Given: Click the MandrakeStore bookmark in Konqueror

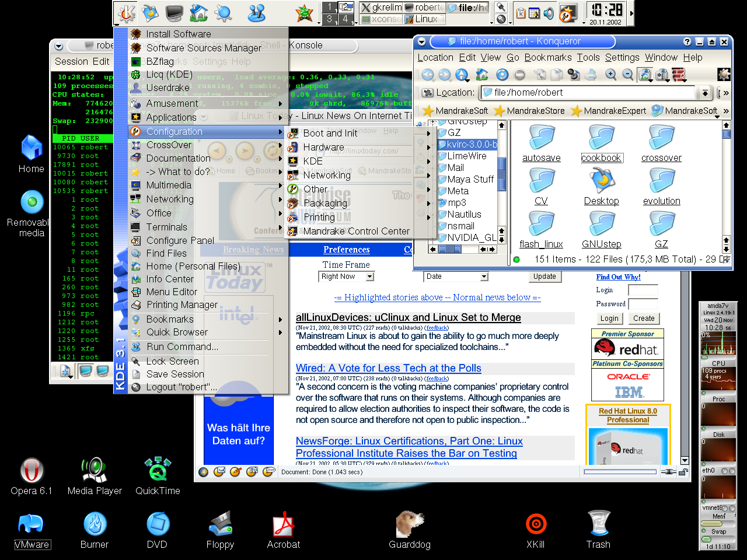Looking at the screenshot, I should point(529,110).
